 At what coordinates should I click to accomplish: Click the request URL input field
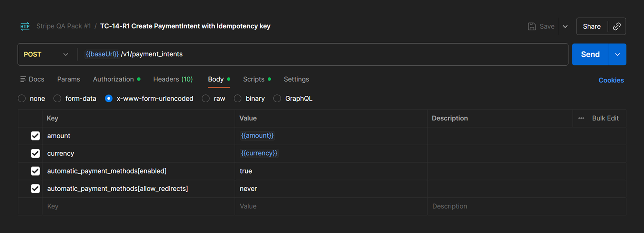[323, 54]
